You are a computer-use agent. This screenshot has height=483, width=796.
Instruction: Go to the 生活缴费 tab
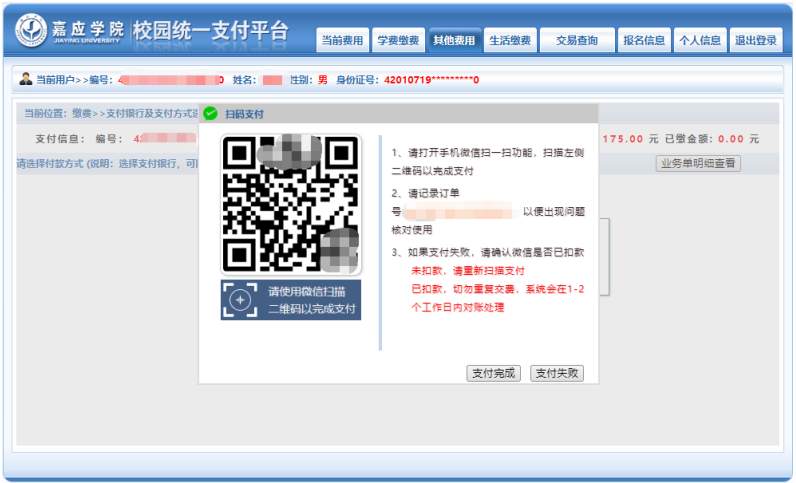(510, 40)
